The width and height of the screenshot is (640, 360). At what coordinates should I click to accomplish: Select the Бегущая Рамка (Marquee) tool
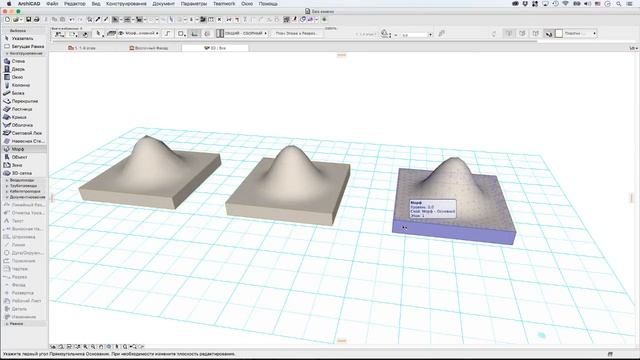pyautogui.click(x=24, y=47)
